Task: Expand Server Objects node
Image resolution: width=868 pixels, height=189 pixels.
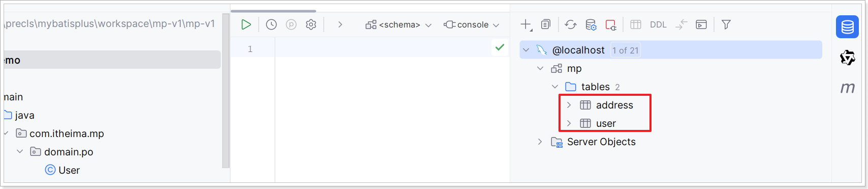Action: coord(540,142)
